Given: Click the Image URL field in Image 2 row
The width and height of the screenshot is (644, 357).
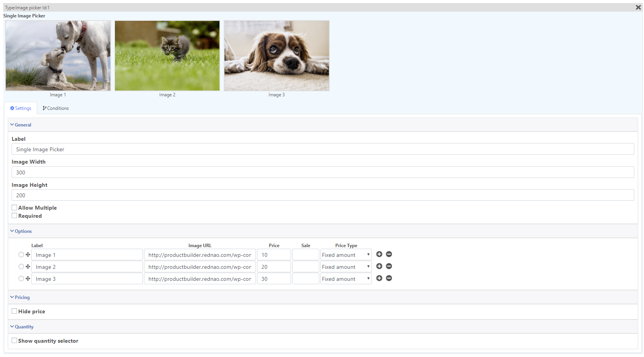Looking at the screenshot, I should point(200,267).
